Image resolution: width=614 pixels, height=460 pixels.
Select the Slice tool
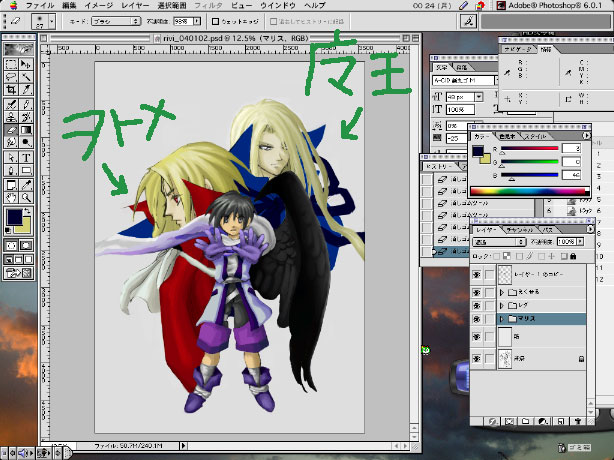tap(26, 89)
